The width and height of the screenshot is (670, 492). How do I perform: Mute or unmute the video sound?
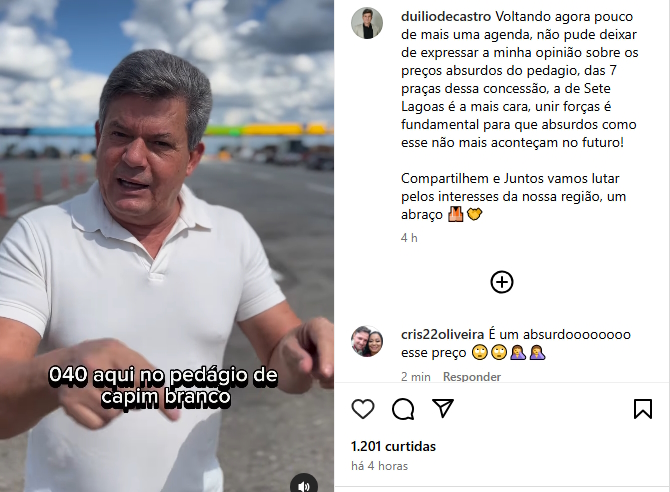pos(304,486)
